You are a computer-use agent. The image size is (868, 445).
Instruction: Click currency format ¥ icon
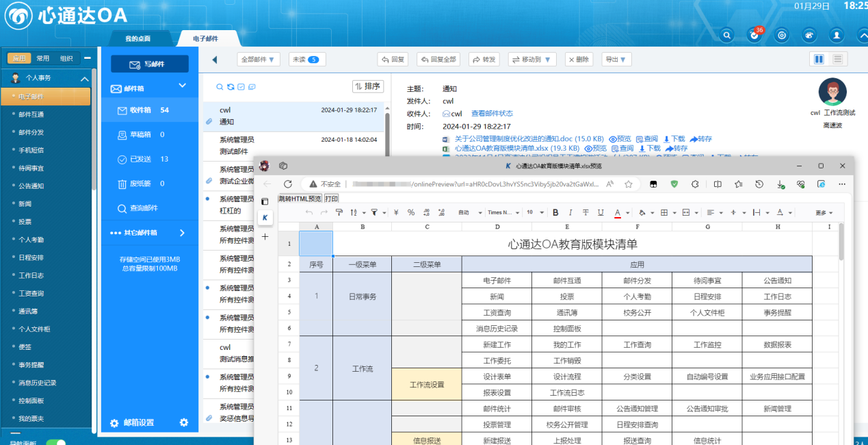[396, 212]
